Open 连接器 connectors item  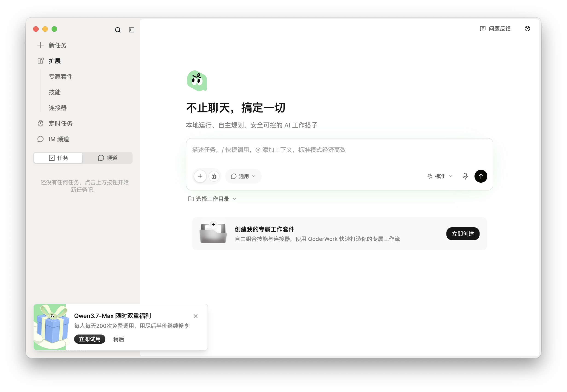[58, 108]
